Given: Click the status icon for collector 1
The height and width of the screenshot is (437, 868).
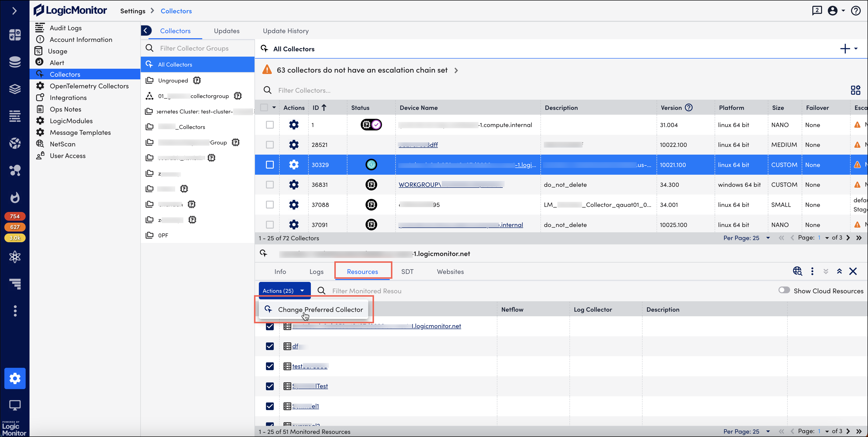Looking at the screenshot, I should 371,125.
